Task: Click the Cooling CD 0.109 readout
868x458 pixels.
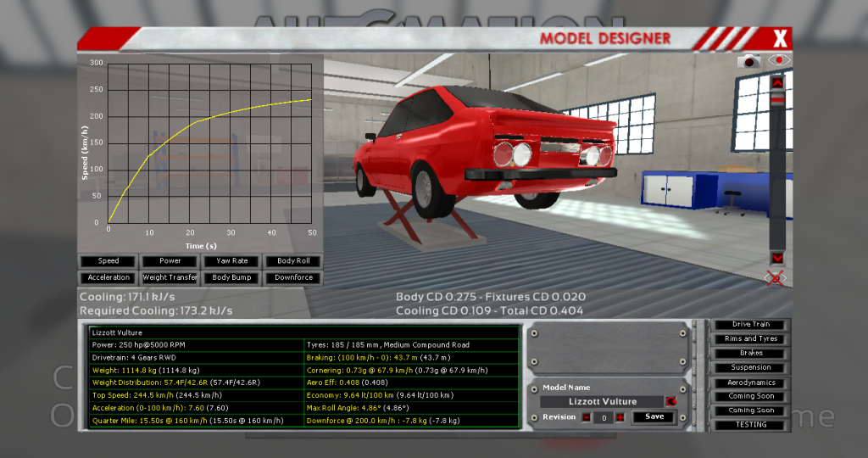Action: [443, 311]
